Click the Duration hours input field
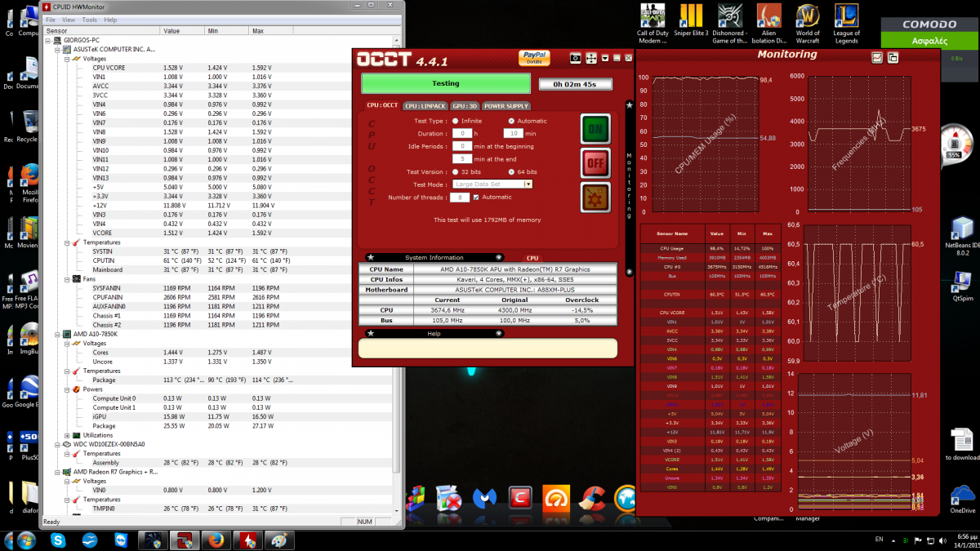This screenshot has width=980, height=551. tap(462, 133)
